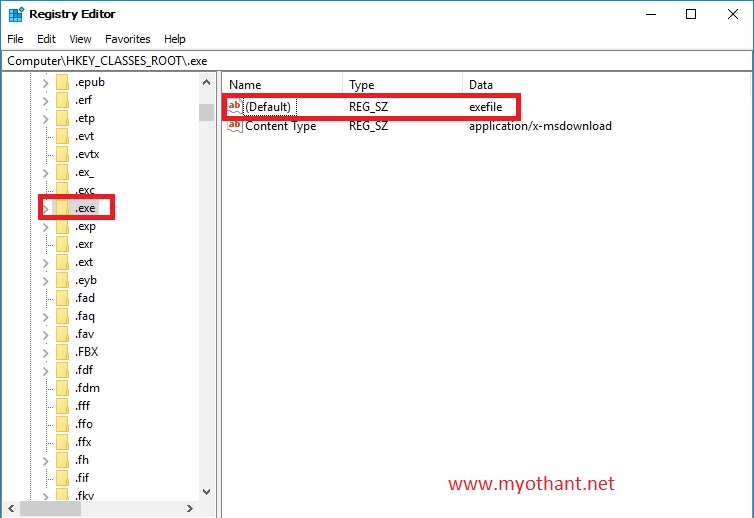754x518 pixels.
Task: Click the .fad folder icon
Action: pyautogui.click(x=63, y=298)
